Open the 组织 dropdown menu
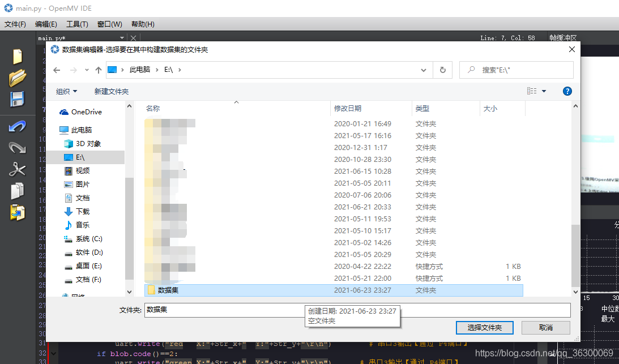The image size is (619, 364). pos(66,91)
